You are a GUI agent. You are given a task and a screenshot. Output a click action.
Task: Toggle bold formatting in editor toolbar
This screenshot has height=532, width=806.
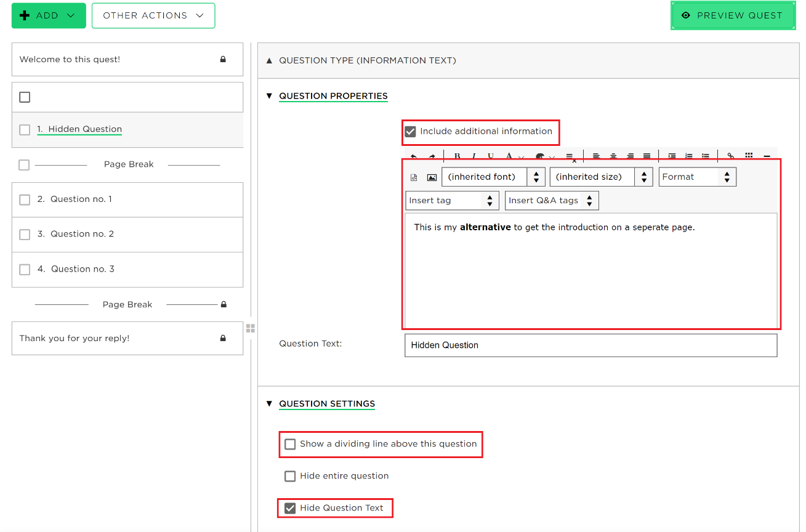click(457, 156)
